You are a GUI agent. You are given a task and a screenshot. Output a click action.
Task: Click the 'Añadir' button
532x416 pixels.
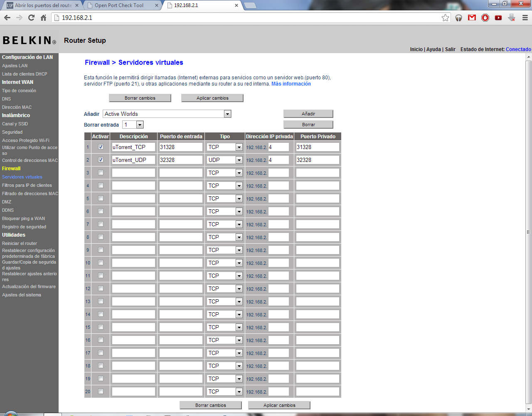(x=308, y=114)
